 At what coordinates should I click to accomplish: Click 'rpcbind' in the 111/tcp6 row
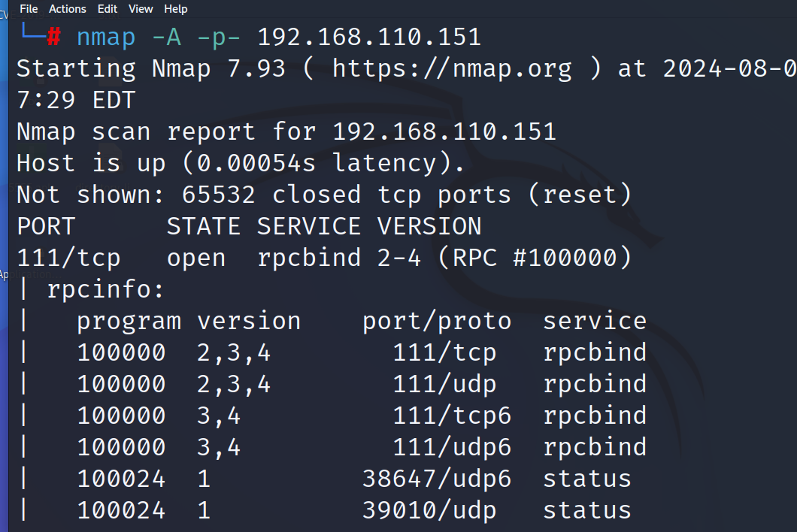tap(595, 416)
